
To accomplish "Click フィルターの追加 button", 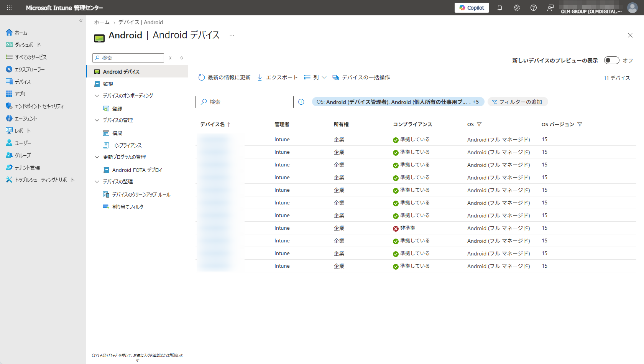I will 517,102.
